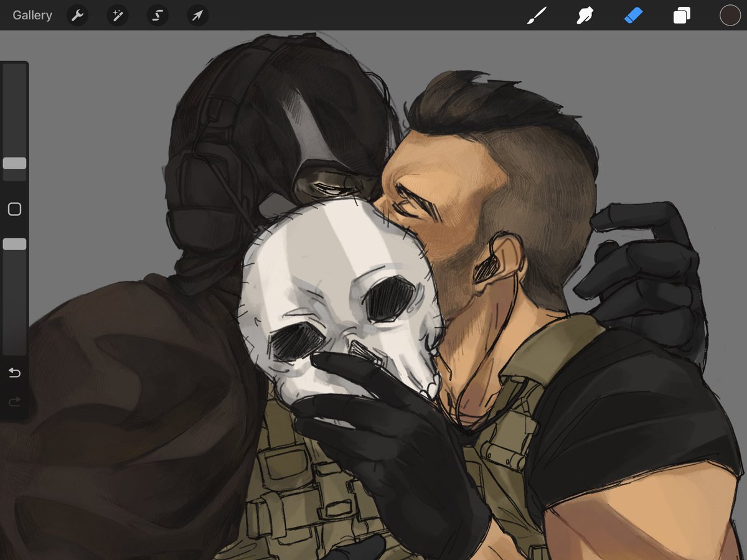
Task: Click the brush opacity slider handle
Action: point(14,244)
